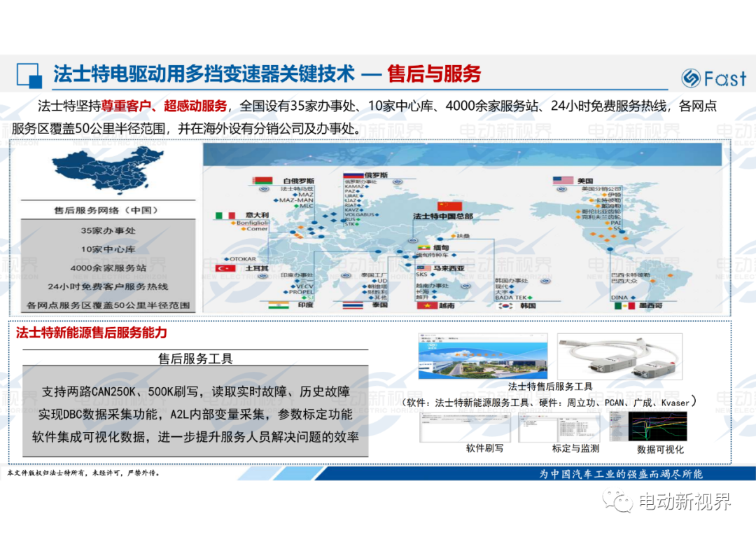Click the Russia flag next to 俄罗斯
The width and height of the screenshot is (756, 535).
(x=352, y=175)
